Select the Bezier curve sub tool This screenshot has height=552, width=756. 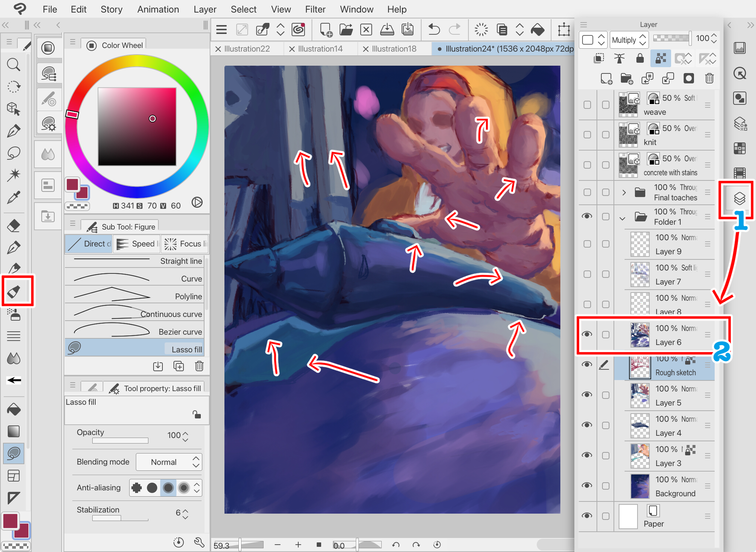(134, 331)
